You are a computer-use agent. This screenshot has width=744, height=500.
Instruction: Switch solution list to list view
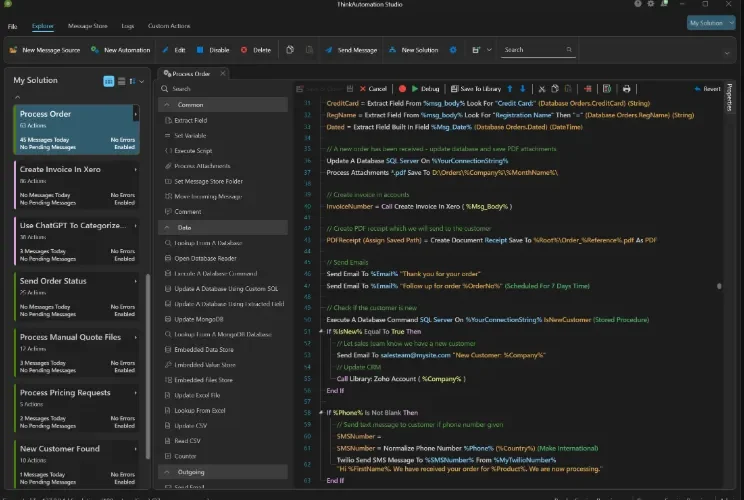pyautogui.click(x=121, y=81)
